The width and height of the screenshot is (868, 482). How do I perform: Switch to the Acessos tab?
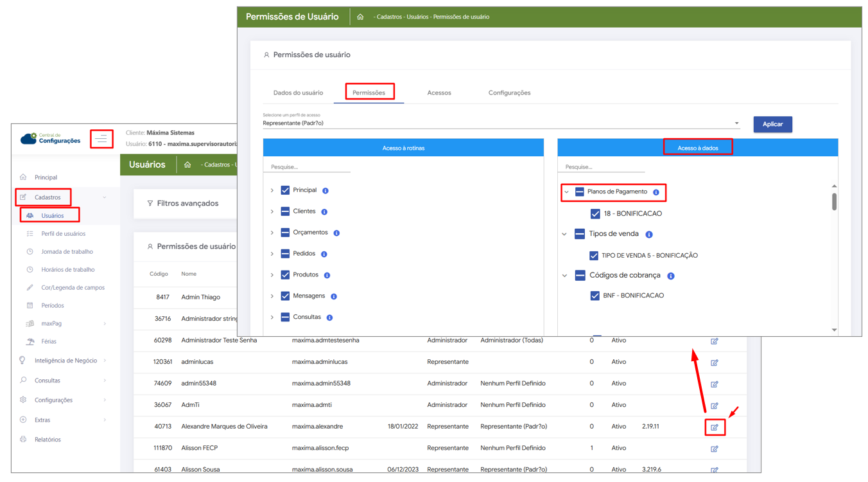(x=439, y=93)
